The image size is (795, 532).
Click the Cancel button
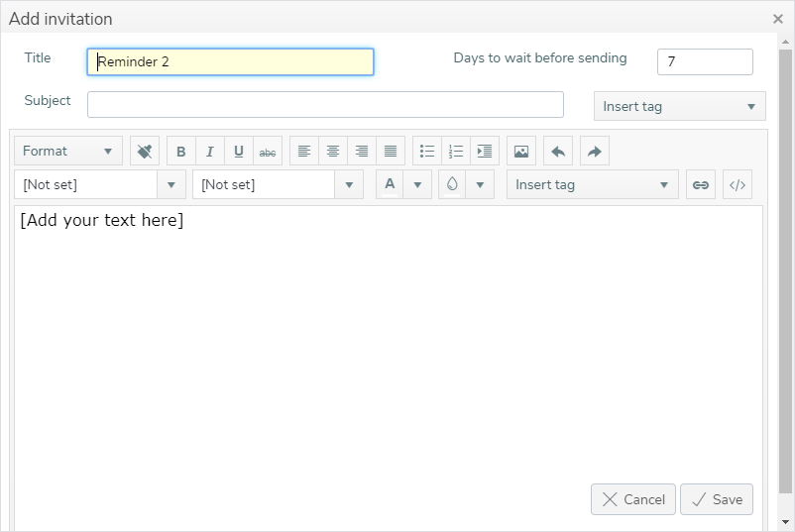tap(633, 499)
